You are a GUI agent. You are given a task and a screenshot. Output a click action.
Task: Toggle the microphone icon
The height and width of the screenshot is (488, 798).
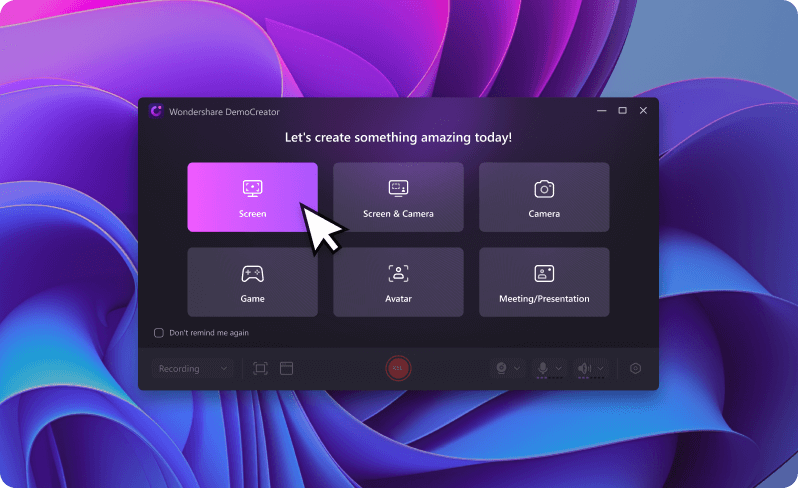(x=543, y=368)
